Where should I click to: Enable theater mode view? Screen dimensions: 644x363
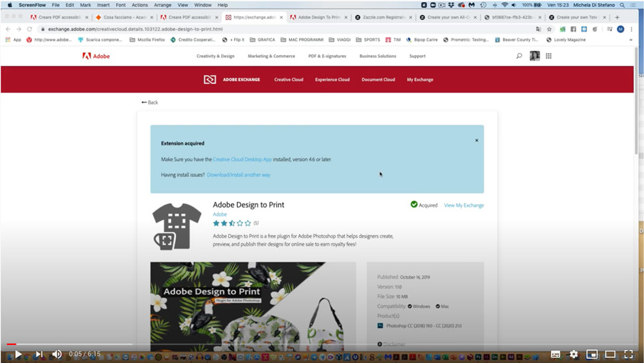pos(610,354)
